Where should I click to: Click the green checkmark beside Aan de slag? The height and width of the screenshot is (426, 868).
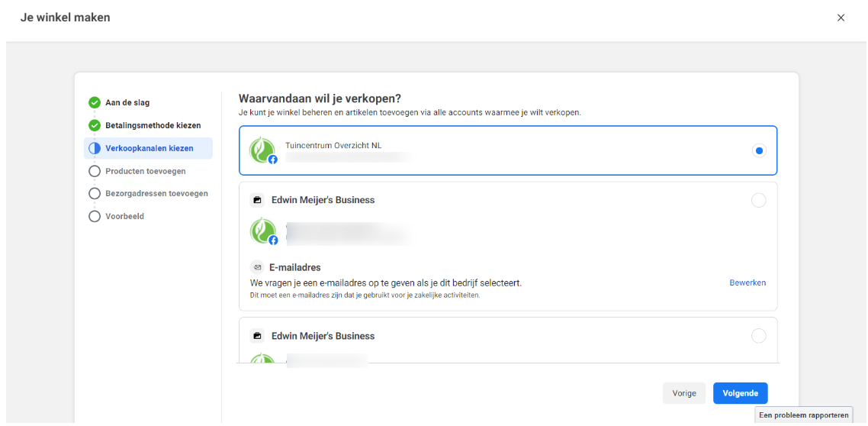point(95,102)
